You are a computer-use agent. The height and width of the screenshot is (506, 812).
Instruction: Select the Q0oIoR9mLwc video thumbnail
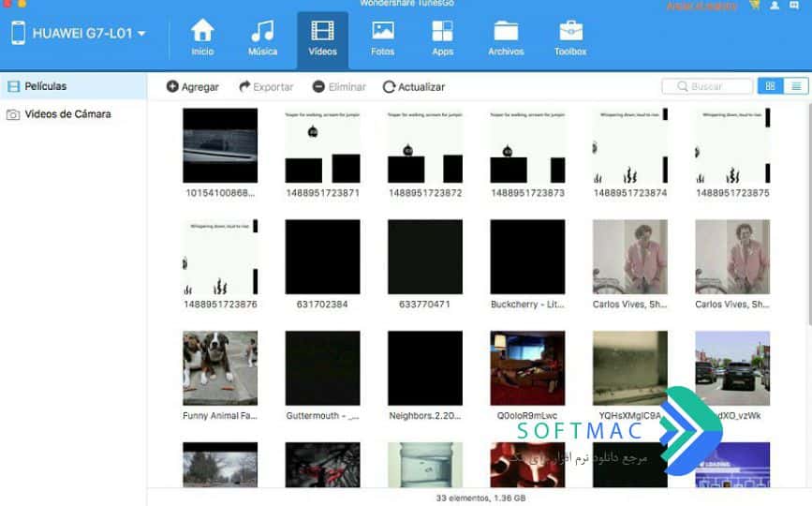[x=527, y=368]
